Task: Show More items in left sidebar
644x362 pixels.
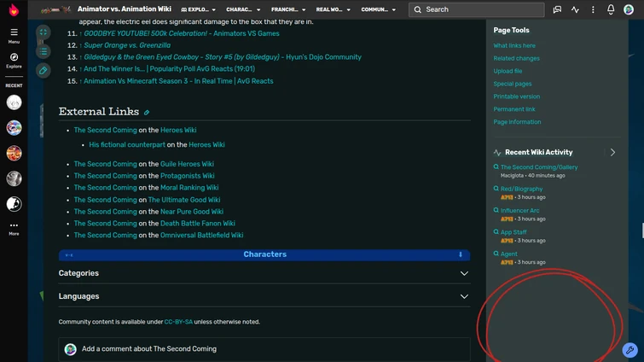Action: (x=14, y=229)
